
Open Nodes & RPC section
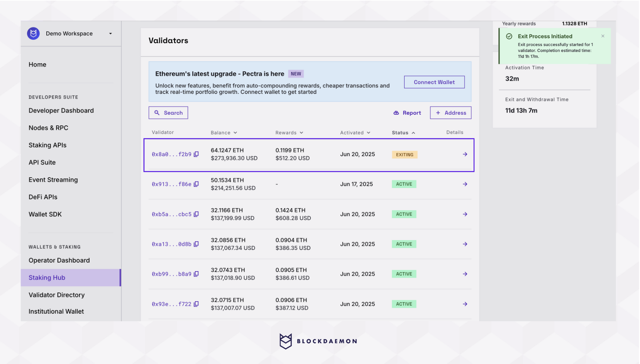tap(48, 128)
